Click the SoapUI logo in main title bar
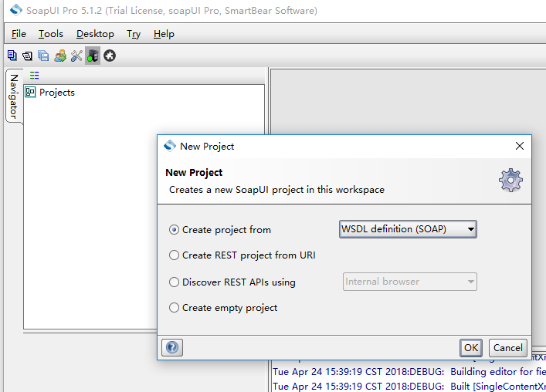This screenshot has height=392, width=546. tap(16, 10)
